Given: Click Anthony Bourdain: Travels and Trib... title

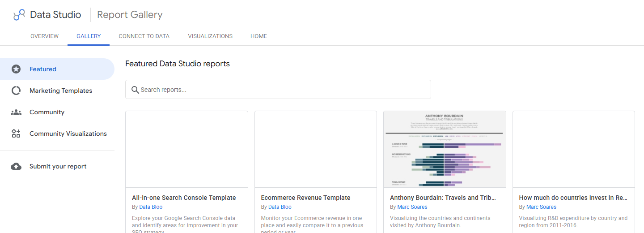Looking at the screenshot, I should coord(443,198).
